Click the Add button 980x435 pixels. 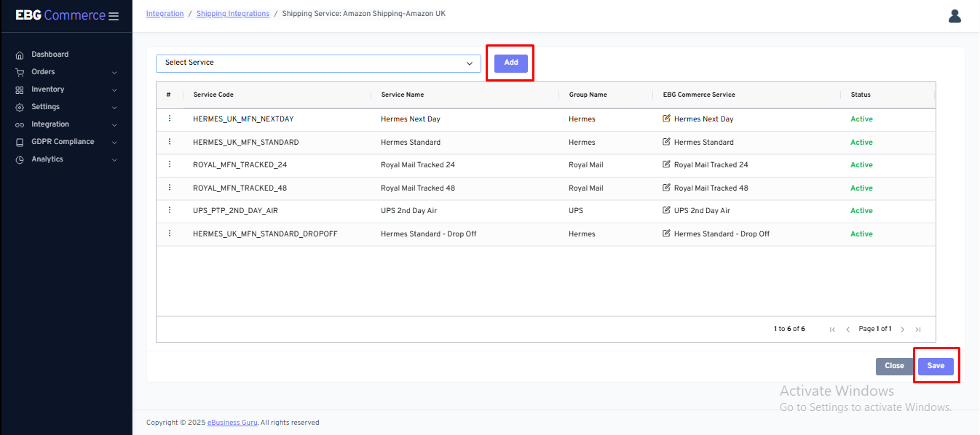[511, 63]
